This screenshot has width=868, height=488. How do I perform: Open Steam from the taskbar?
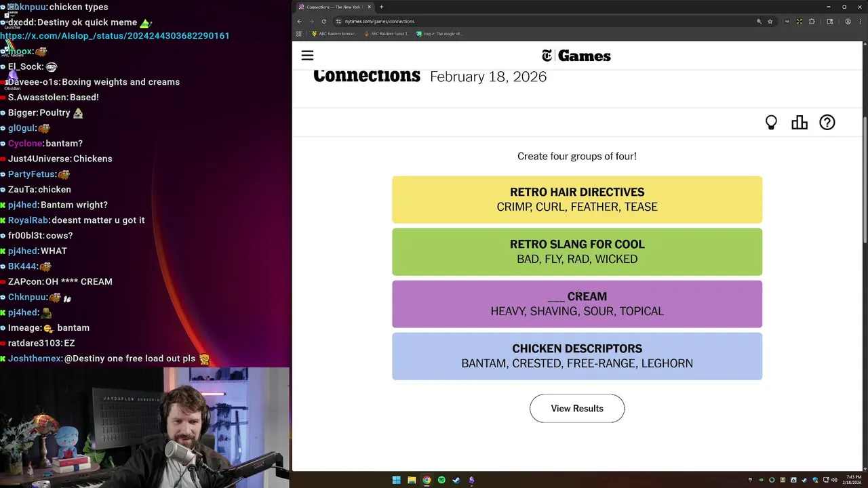[x=456, y=480]
